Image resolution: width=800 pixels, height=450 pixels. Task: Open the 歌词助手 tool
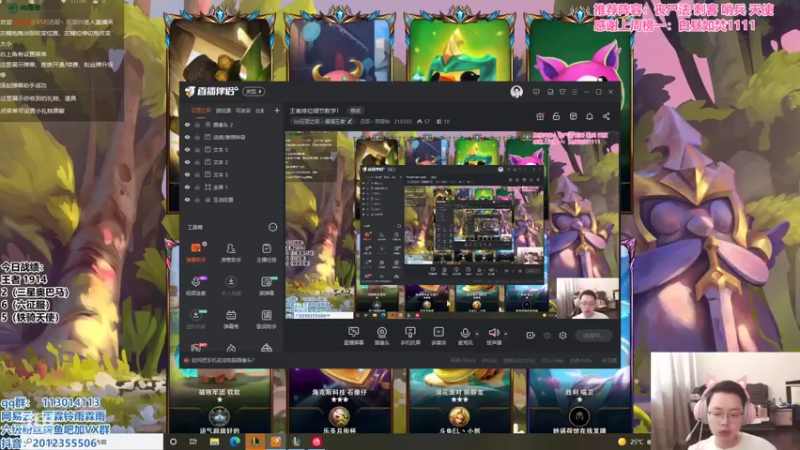(x=266, y=319)
